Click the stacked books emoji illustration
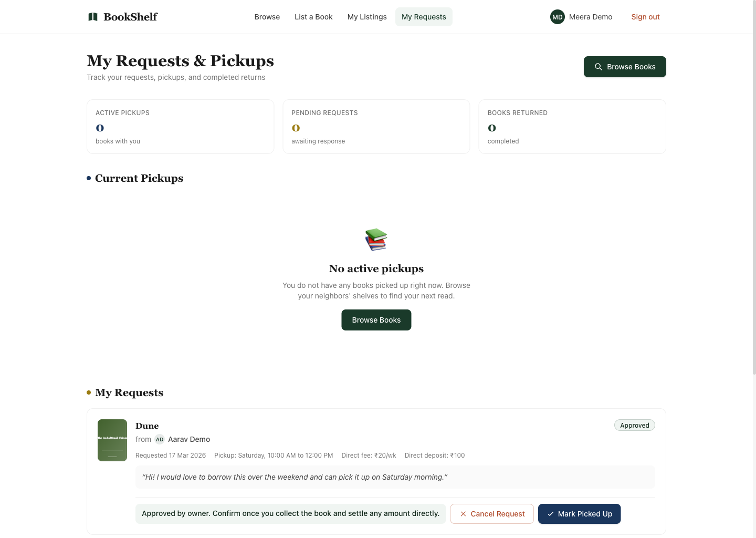This screenshot has height=538, width=756. (x=376, y=240)
